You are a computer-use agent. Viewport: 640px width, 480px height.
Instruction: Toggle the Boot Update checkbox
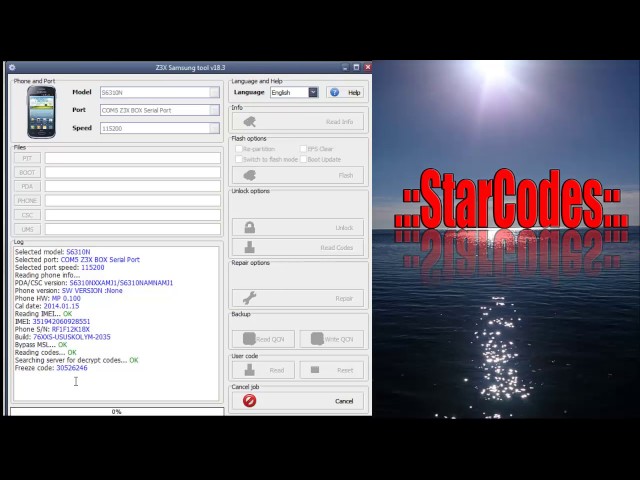pyautogui.click(x=303, y=159)
